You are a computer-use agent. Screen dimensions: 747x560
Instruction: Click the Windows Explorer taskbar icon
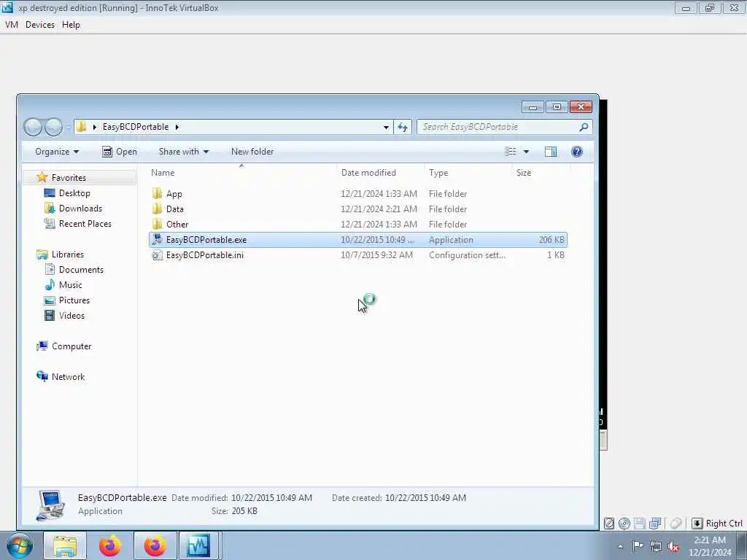65,545
